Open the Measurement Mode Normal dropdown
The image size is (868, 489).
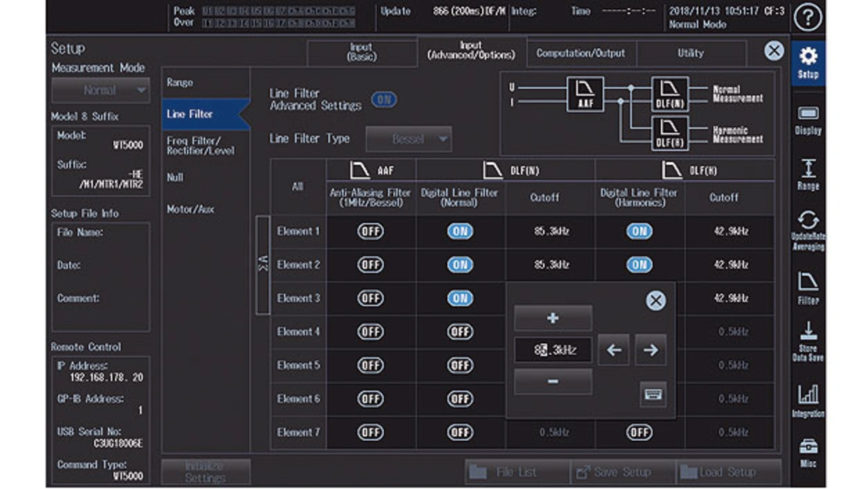100,90
